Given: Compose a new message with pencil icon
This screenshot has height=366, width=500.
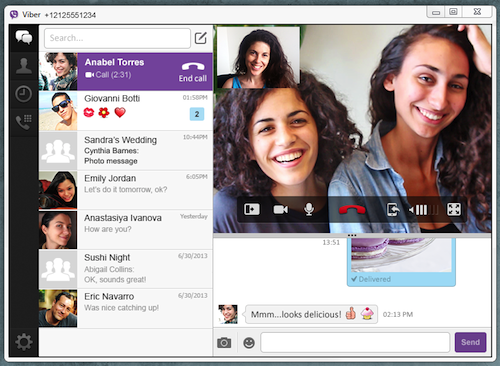Looking at the screenshot, I should coord(201,38).
